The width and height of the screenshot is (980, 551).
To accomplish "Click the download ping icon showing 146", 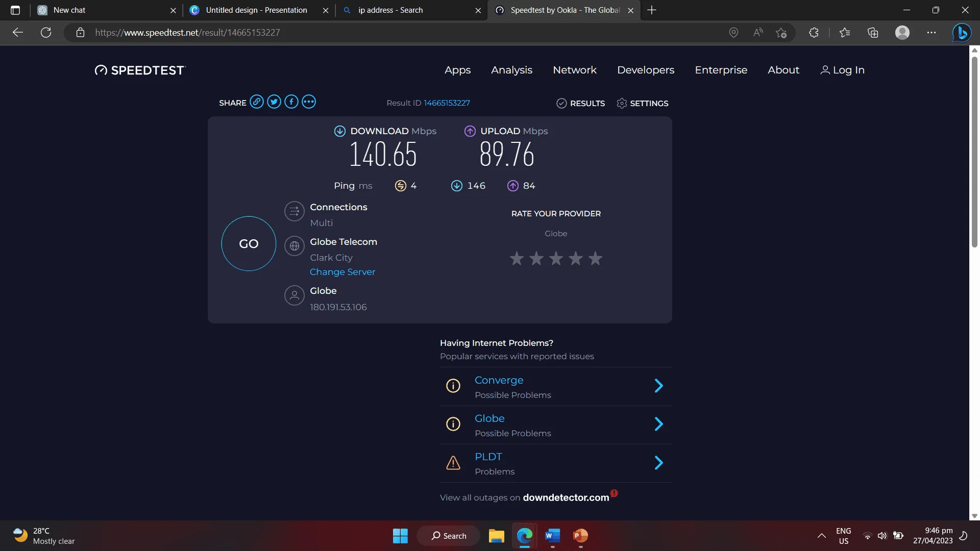I will click(x=457, y=186).
